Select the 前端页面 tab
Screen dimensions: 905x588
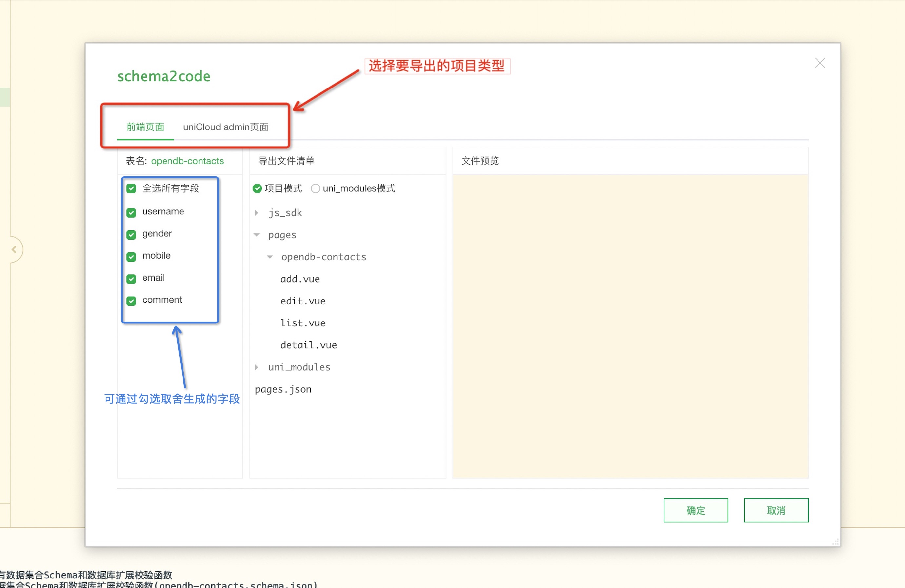click(x=145, y=127)
